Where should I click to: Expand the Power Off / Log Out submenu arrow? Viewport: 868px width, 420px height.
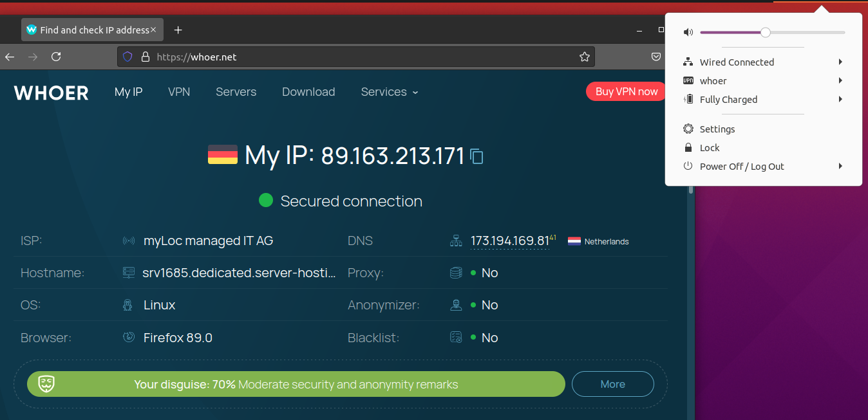(x=841, y=166)
